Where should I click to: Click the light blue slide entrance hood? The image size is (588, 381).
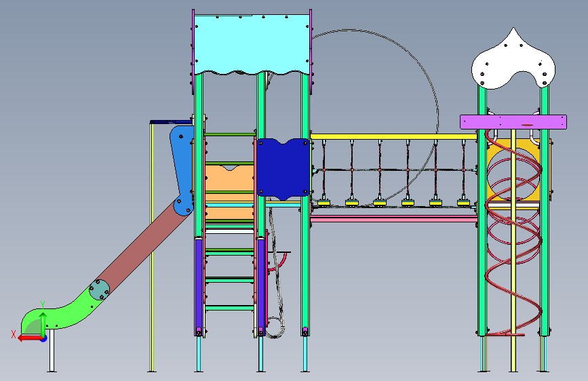point(182,170)
